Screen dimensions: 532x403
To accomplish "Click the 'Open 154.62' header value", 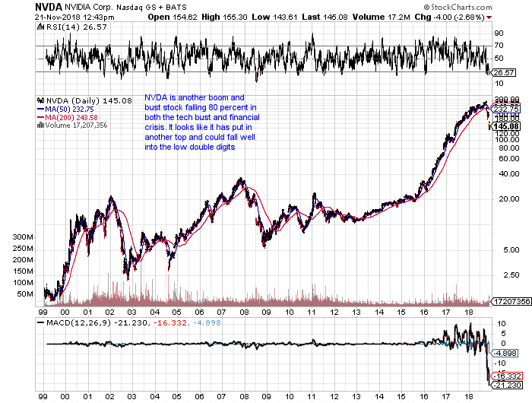I will pos(173,17).
